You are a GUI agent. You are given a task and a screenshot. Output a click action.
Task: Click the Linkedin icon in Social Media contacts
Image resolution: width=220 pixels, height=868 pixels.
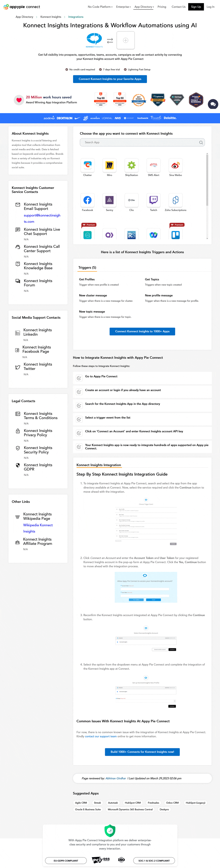[x=18, y=333]
